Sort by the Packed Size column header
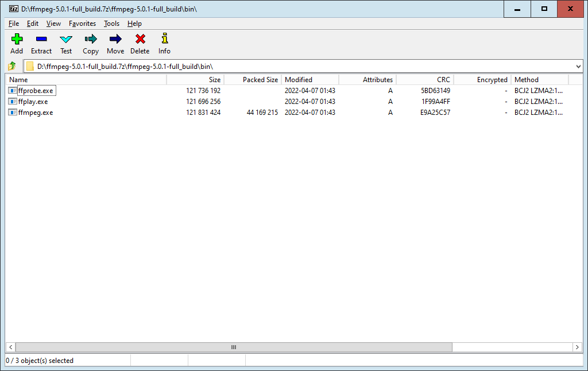The height and width of the screenshot is (371, 588). pos(253,79)
